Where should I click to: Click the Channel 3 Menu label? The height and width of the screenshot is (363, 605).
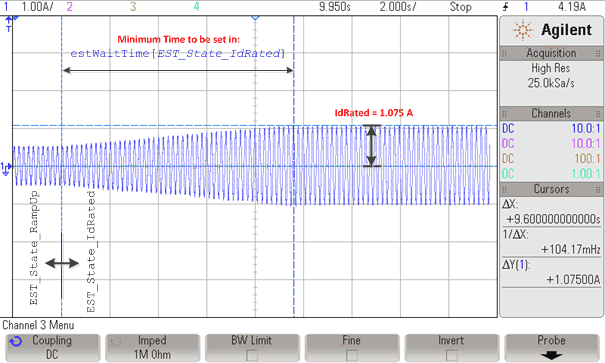(38, 325)
